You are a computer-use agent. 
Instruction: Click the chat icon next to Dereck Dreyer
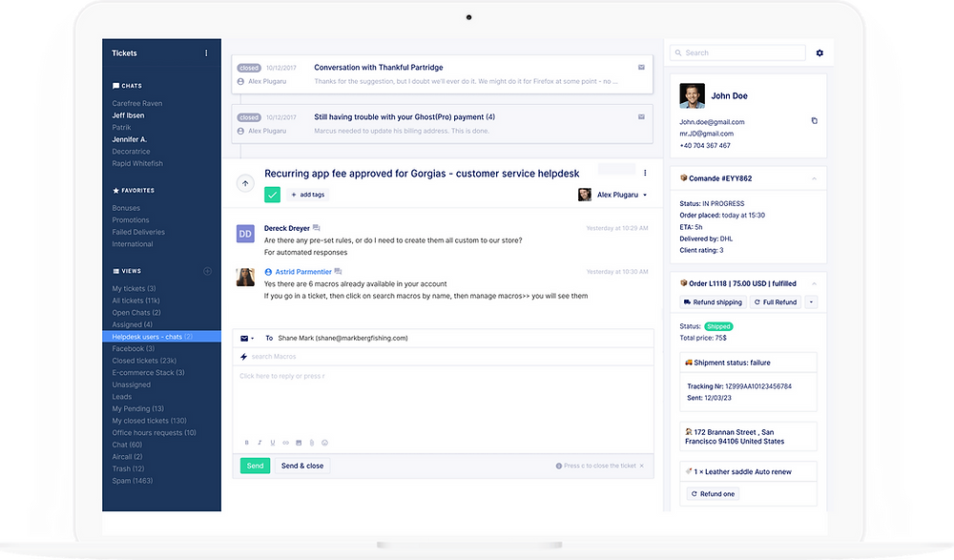pos(317,228)
